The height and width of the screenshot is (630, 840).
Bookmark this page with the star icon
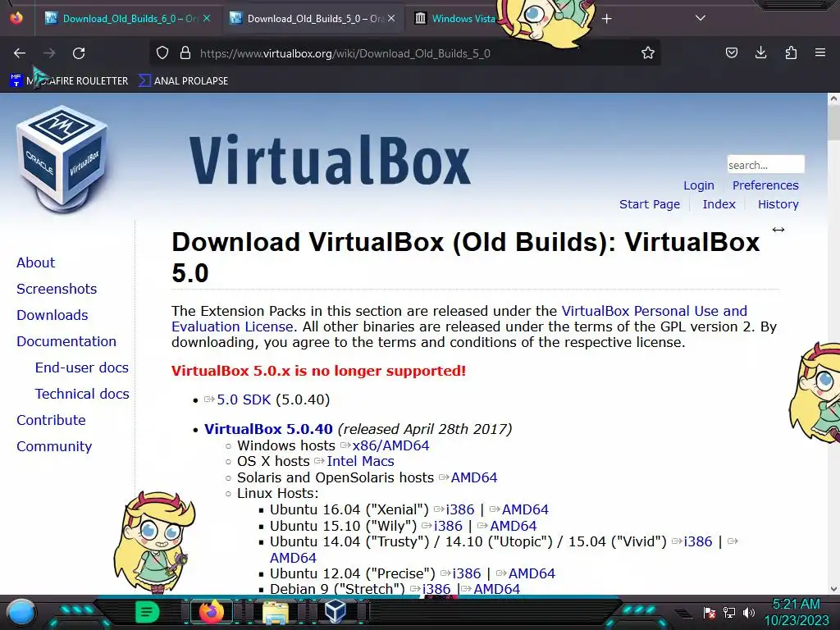(648, 53)
